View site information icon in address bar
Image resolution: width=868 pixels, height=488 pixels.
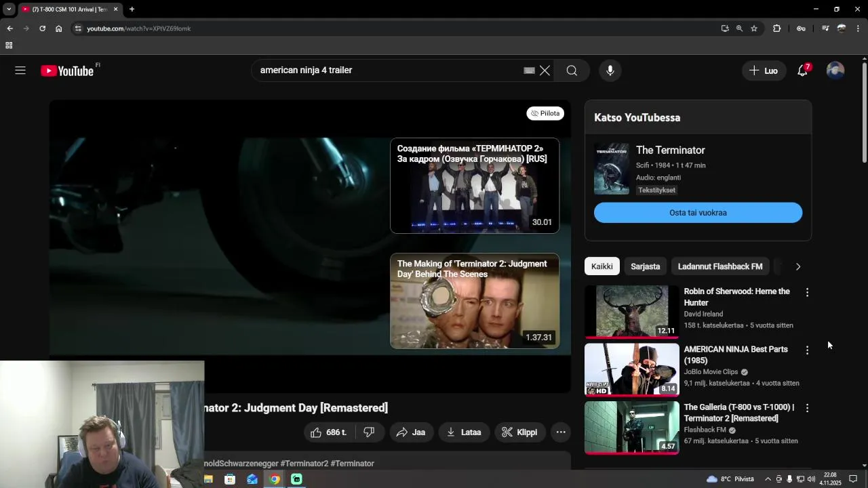78,28
